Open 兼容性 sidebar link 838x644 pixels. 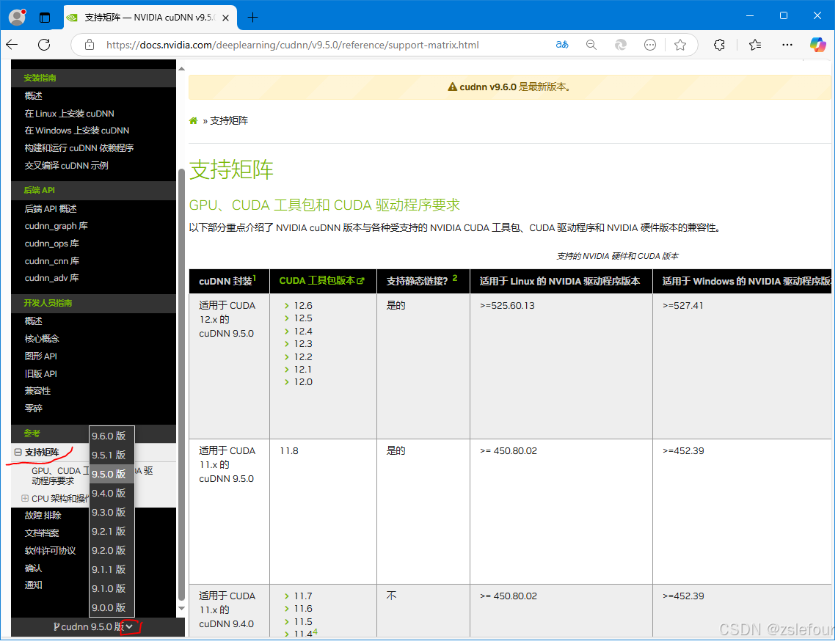[x=37, y=391]
